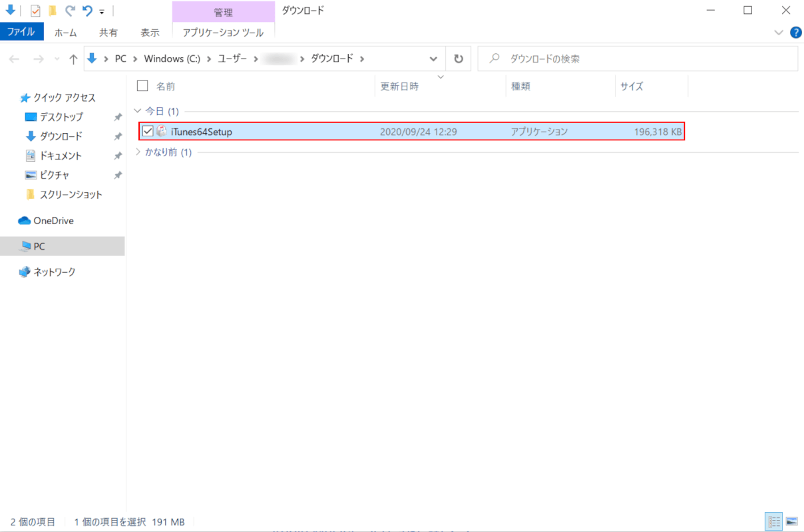Click the Refresh button beside address bar

pyautogui.click(x=458, y=59)
